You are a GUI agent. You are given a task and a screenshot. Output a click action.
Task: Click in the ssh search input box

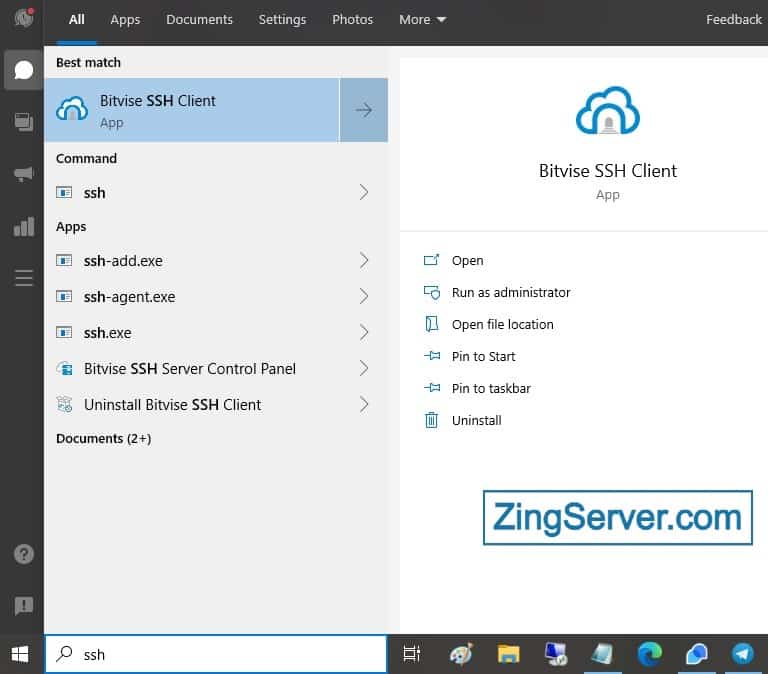(x=216, y=654)
